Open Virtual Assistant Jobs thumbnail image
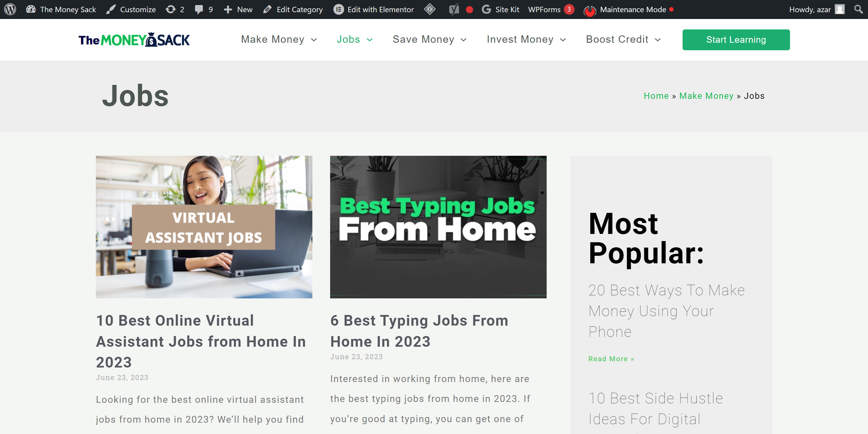Viewport: 868px width, 434px height. click(204, 226)
